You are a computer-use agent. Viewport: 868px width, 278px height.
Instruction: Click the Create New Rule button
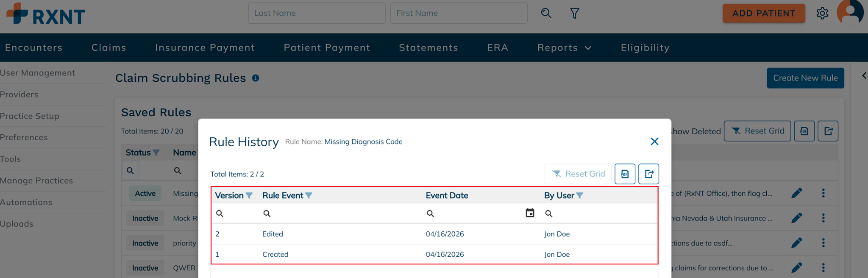(x=805, y=78)
